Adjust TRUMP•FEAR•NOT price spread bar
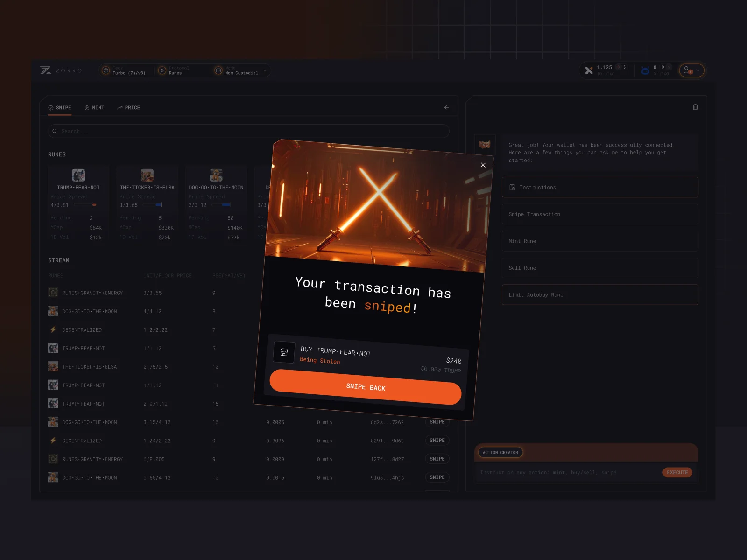 (x=85, y=205)
